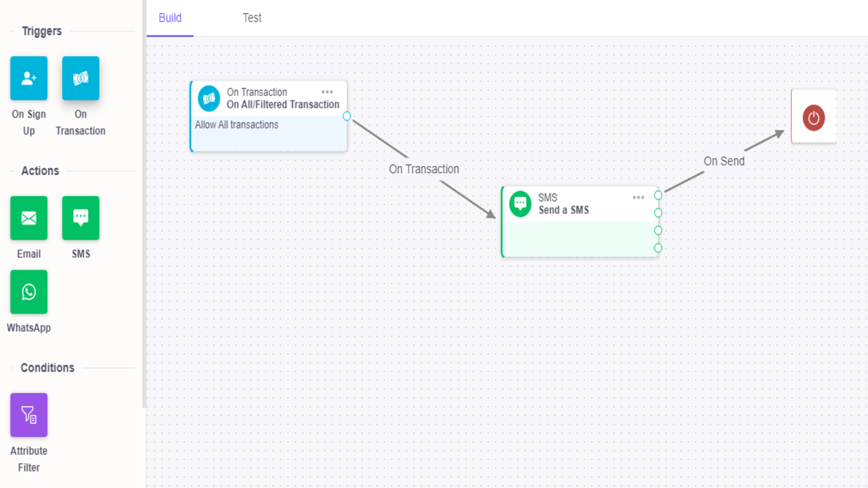Image resolution: width=868 pixels, height=488 pixels.
Task: Select the On Transaction trigger icon
Action: pyautogui.click(x=80, y=78)
